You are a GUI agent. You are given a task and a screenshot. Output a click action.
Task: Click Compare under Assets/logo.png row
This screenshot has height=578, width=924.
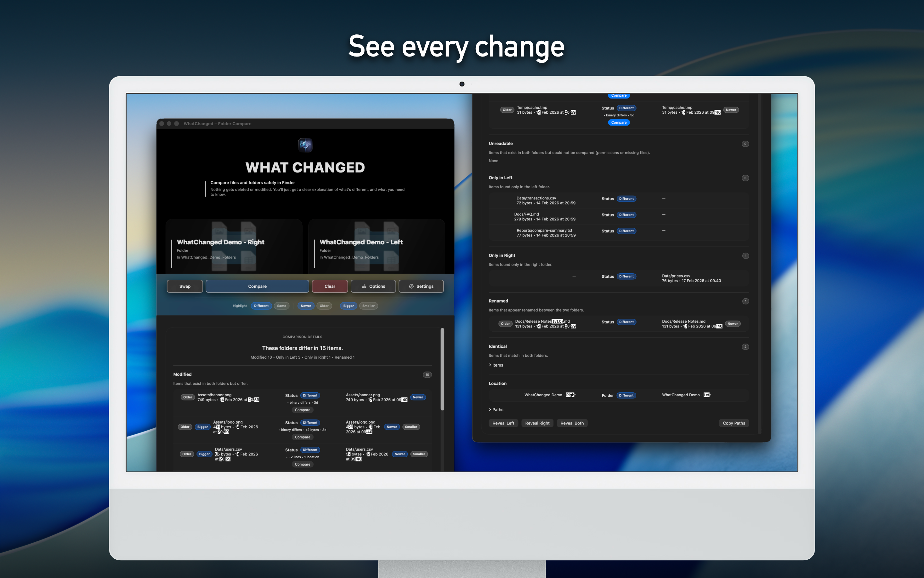pyautogui.click(x=303, y=437)
